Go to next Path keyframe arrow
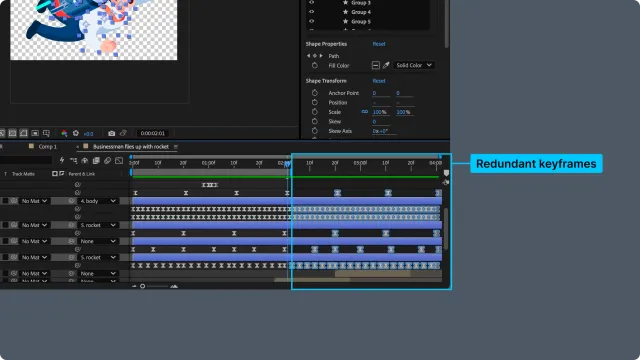The width and height of the screenshot is (640, 360). pyautogui.click(x=321, y=56)
